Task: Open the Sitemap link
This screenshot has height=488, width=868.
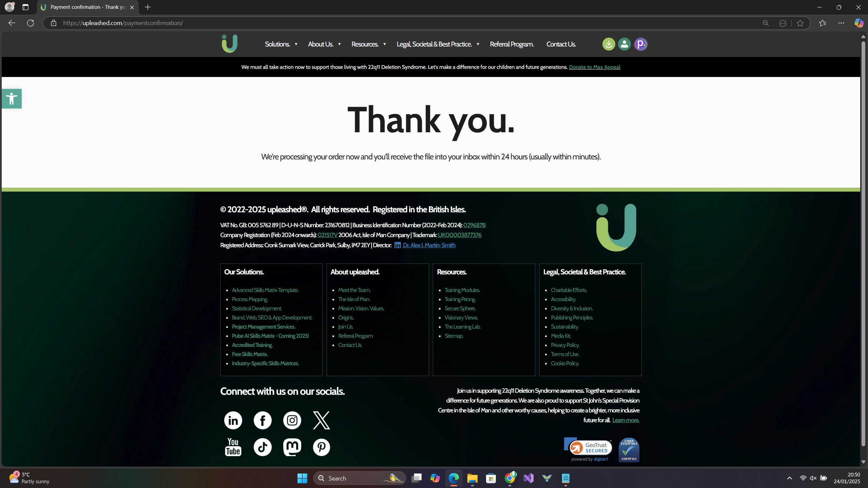Action: pos(454,336)
